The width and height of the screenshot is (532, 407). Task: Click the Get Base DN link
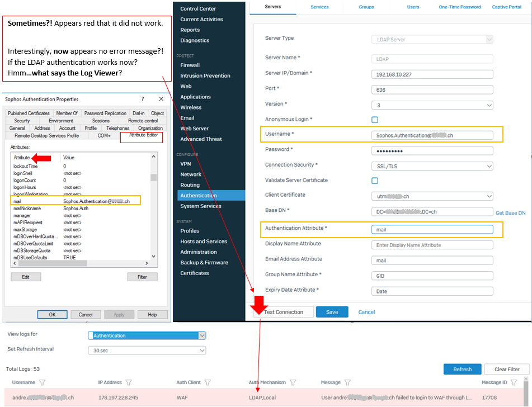(x=510, y=213)
